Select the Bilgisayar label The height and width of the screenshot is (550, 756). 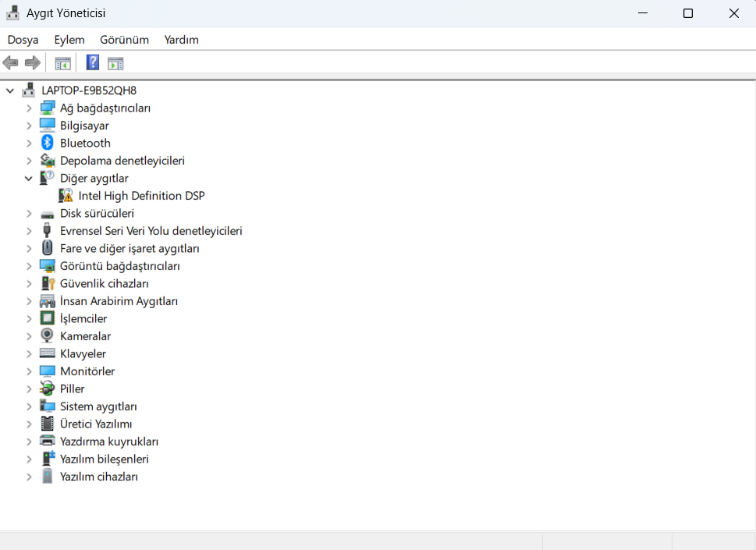[84, 126]
